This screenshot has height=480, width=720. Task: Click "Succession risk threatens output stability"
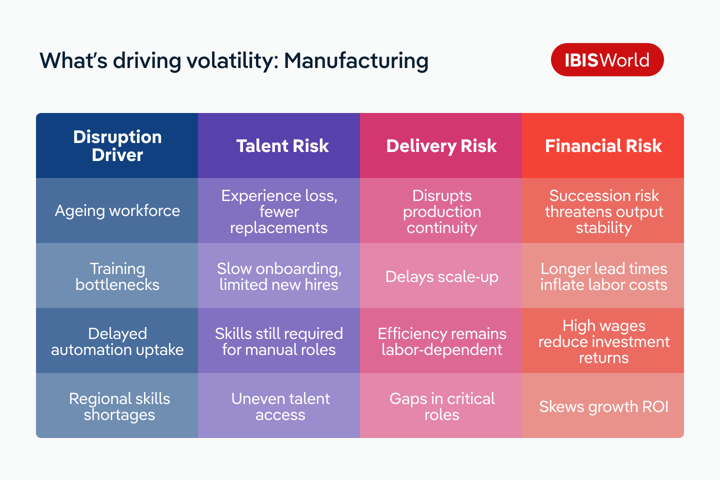point(603,211)
